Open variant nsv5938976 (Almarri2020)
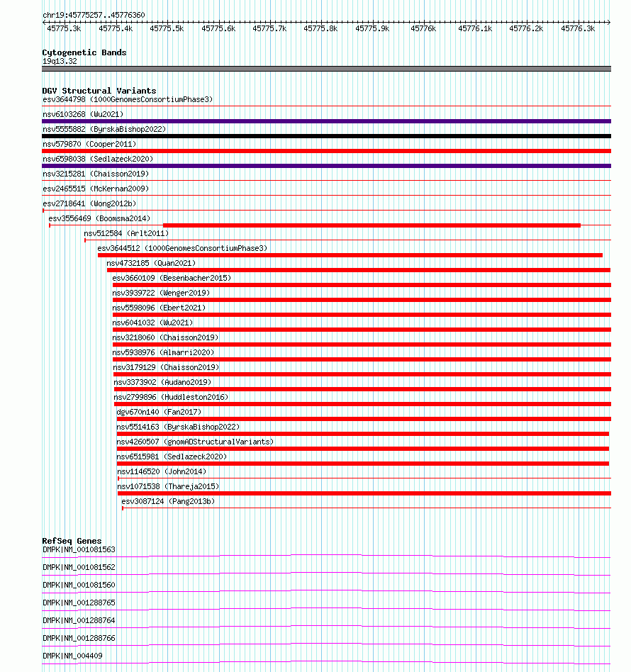631x672 pixels. coord(163,352)
